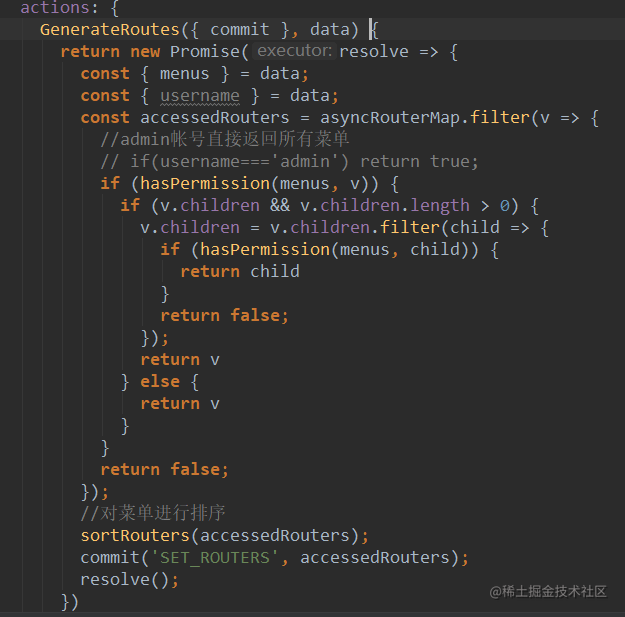Click the comment '//对菜单进行排序'
Viewport: 625px width, 617px height.
point(153,513)
